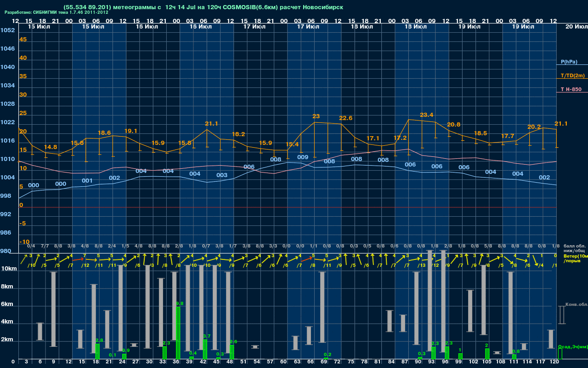The height and width of the screenshot is (368, 588).
Task: Click the orange line under the T/TD(2m) legend
Action: (x=572, y=79)
